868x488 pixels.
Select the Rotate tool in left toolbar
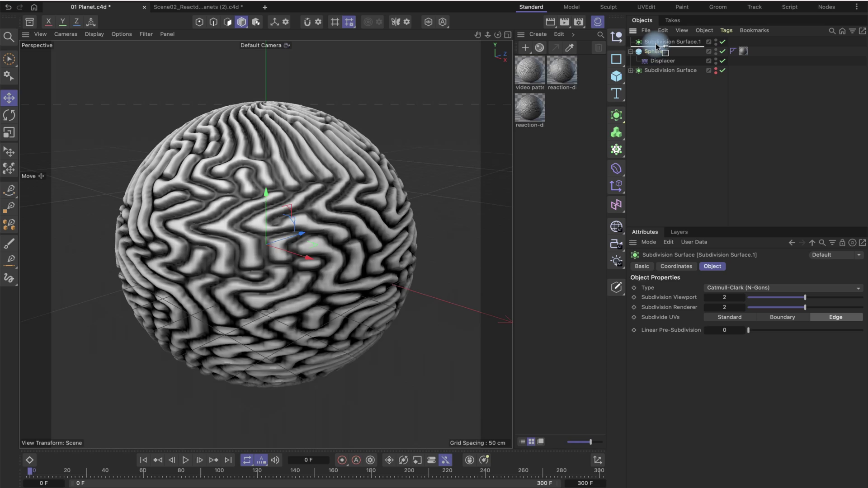click(9, 115)
